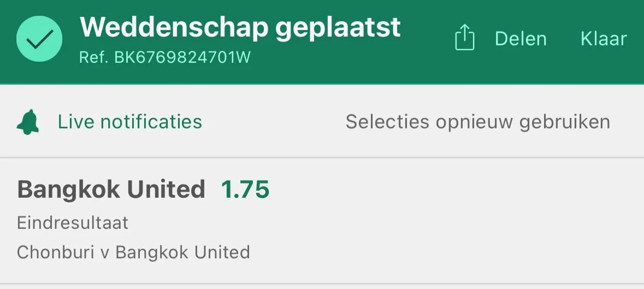
Task: Tap the Ref. prefix under the heading
Action: tap(94, 57)
